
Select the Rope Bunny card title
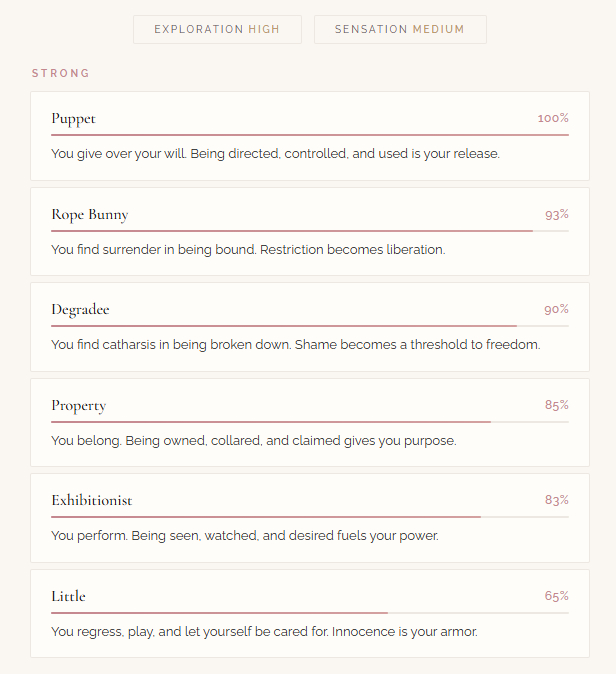[x=90, y=214]
